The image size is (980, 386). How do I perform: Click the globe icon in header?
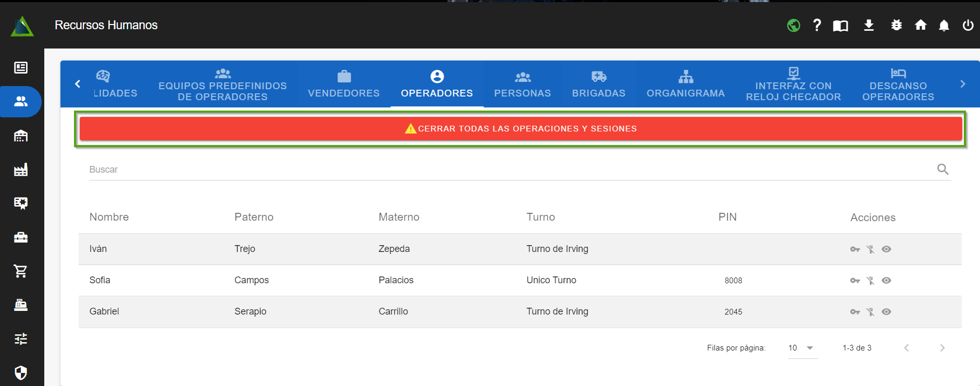point(793,25)
